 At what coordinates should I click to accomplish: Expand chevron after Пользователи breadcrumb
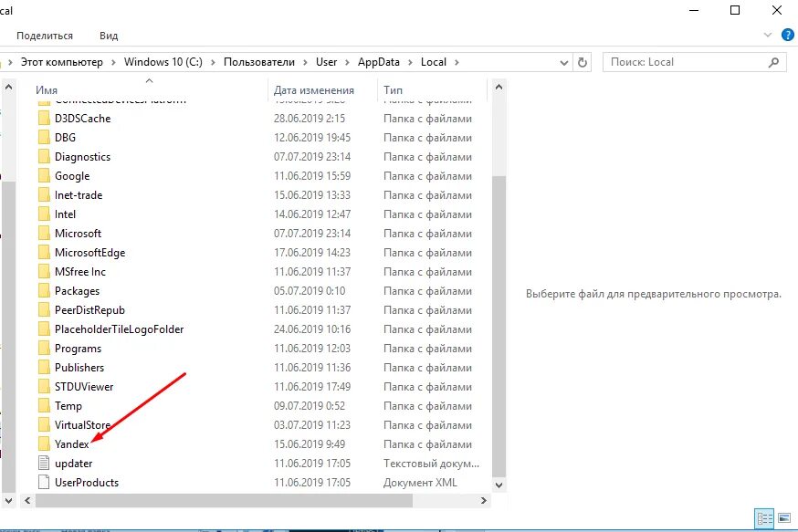tap(305, 62)
